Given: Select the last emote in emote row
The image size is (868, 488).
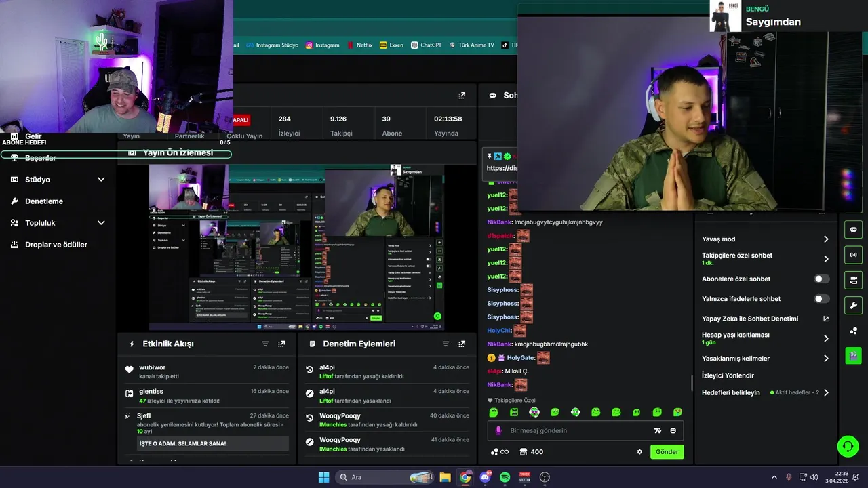Looking at the screenshot, I should click(677, 412).
